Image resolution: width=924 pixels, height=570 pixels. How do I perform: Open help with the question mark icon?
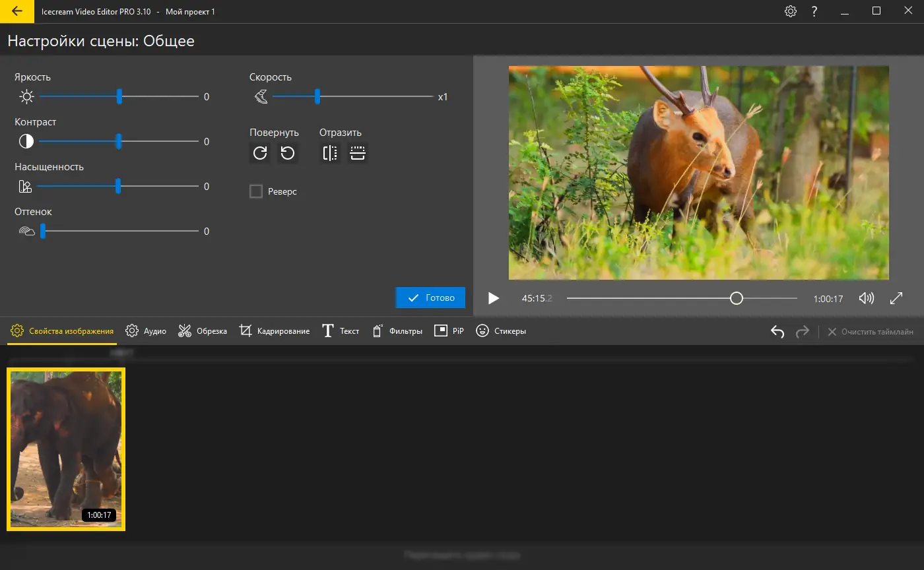click(814, 11)
